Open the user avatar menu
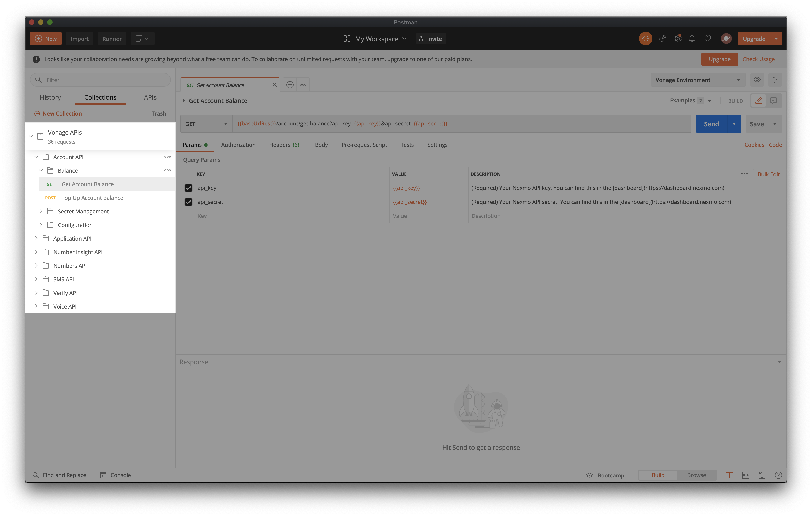The width and height of the screenshot is (812, 516). click(x=726, y=39)
